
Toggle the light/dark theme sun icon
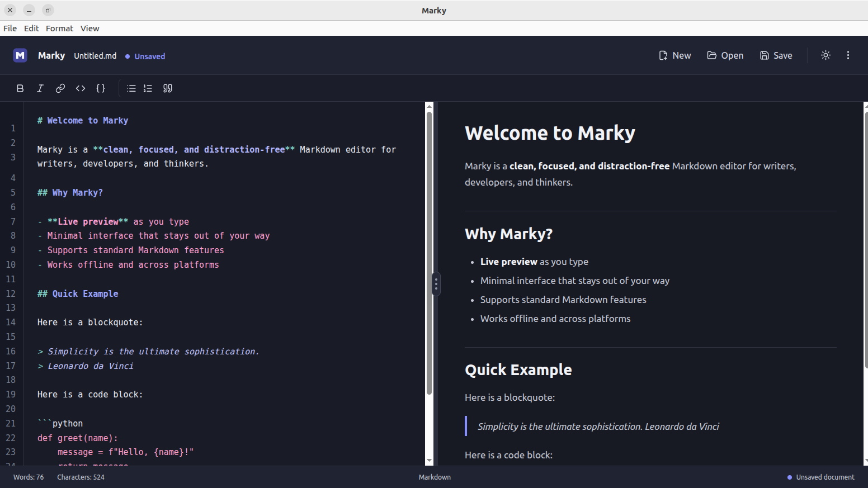825,55
